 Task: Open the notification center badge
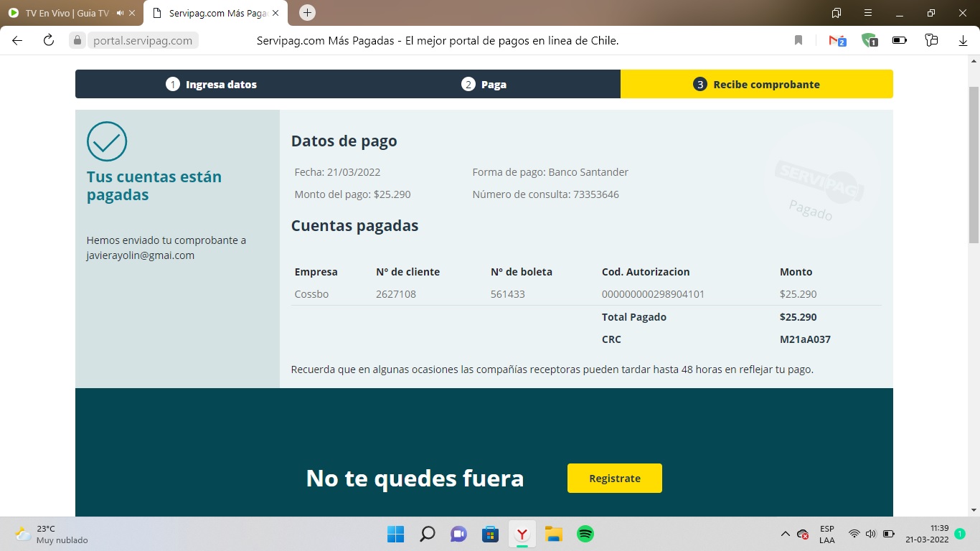click(960, 534)
